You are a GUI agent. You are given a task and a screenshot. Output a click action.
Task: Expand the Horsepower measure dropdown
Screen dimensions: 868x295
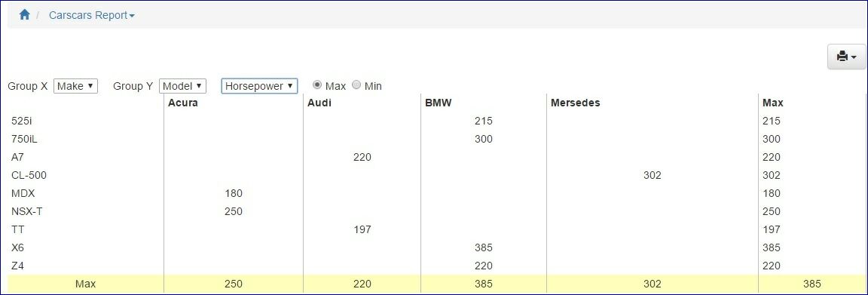point(260,86)
